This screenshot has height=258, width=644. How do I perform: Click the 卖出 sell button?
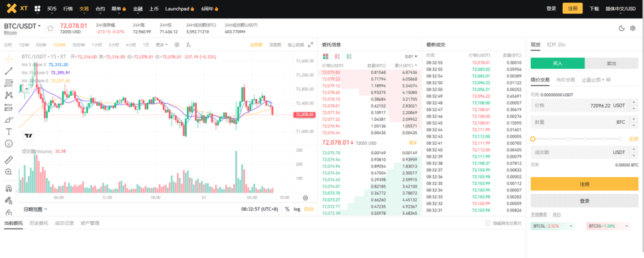pos(611,63)
